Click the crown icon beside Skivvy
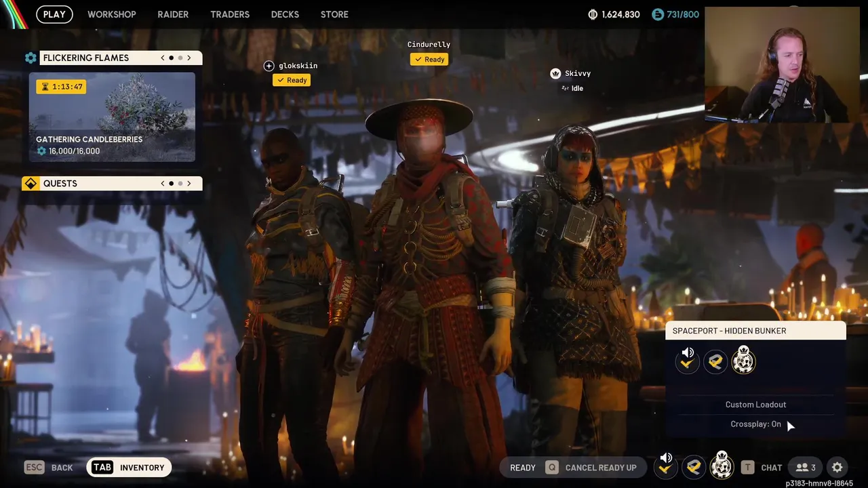 (555, 73)
